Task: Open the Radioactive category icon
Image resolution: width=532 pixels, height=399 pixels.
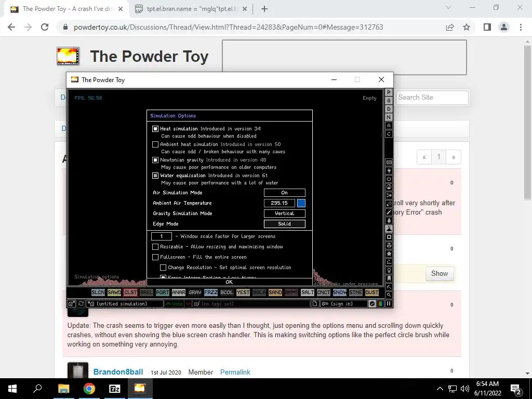Action: tap(389, 245)
